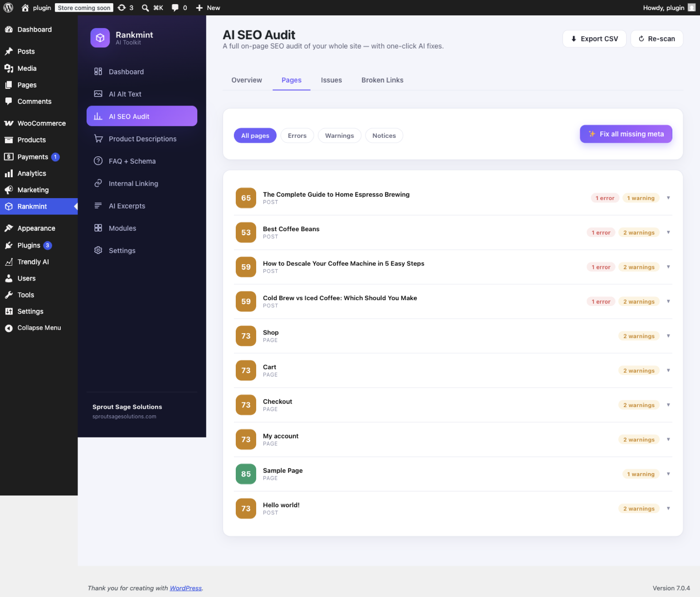Expand the Sample Page row
Image resolution: width=700 pixels, height=597 pixels.
(668, 474)
